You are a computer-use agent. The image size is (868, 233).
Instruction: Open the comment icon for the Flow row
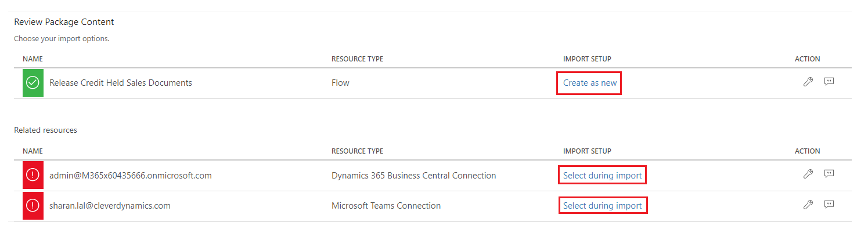(829, 82)
